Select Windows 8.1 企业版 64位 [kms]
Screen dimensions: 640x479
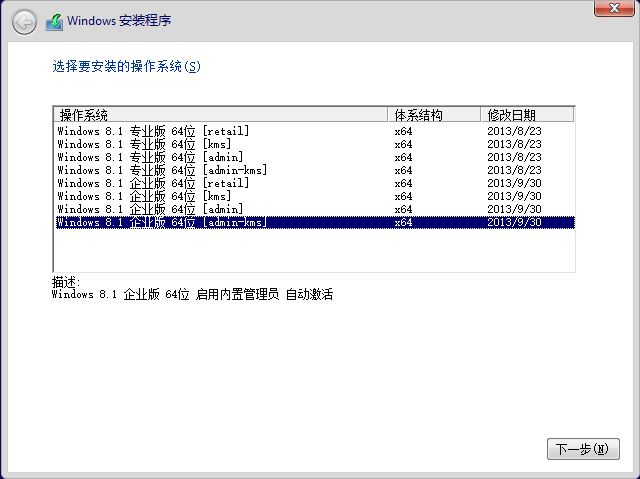click(x=314, y=196)
